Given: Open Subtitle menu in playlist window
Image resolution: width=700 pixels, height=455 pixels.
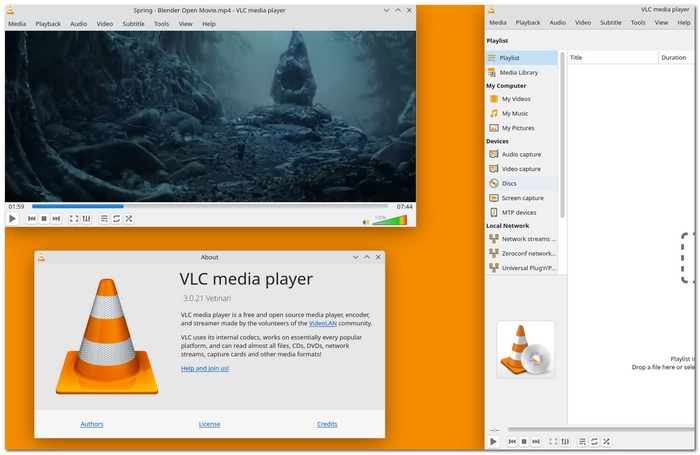Looking at the screenshot, I should point(611,22).
